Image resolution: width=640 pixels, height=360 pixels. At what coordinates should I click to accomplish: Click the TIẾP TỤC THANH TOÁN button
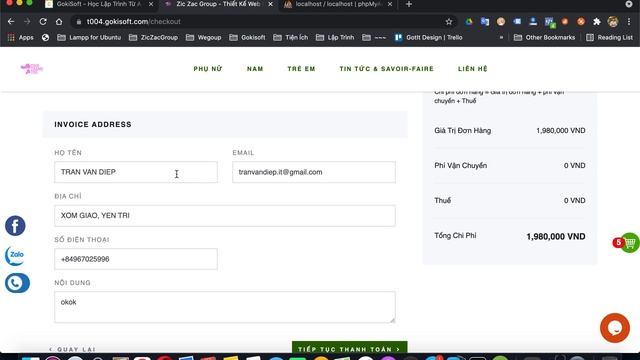tap(349, 348)
